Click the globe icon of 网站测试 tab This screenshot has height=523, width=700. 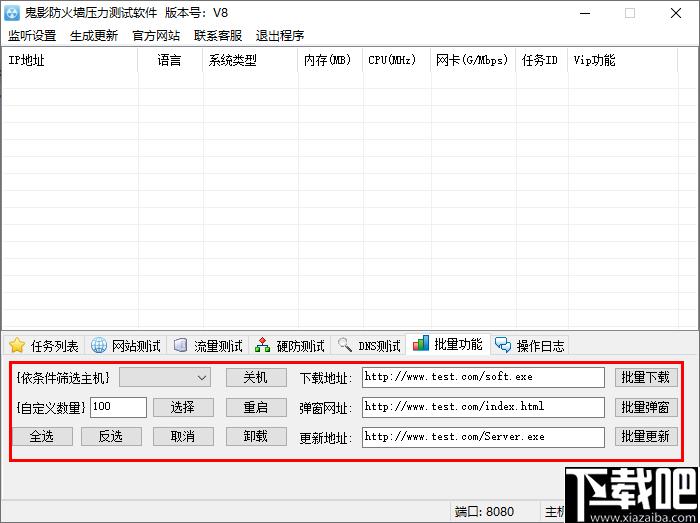99,345
